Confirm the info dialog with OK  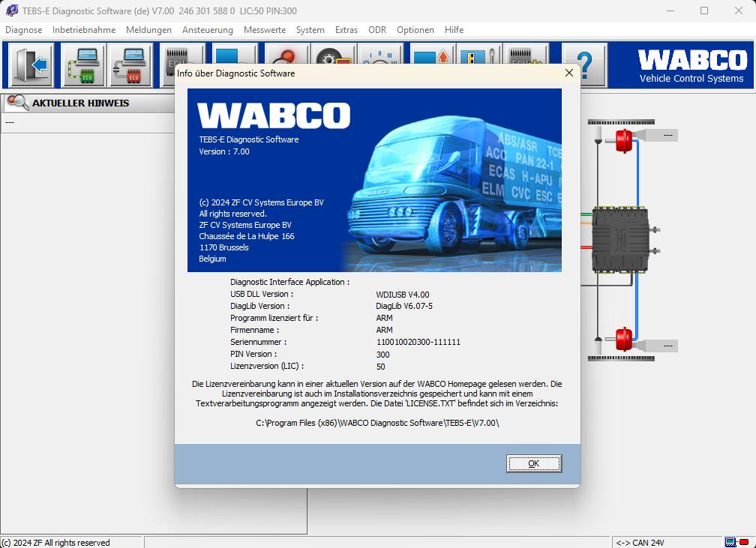pyautogui.click(x=533, y=463)
